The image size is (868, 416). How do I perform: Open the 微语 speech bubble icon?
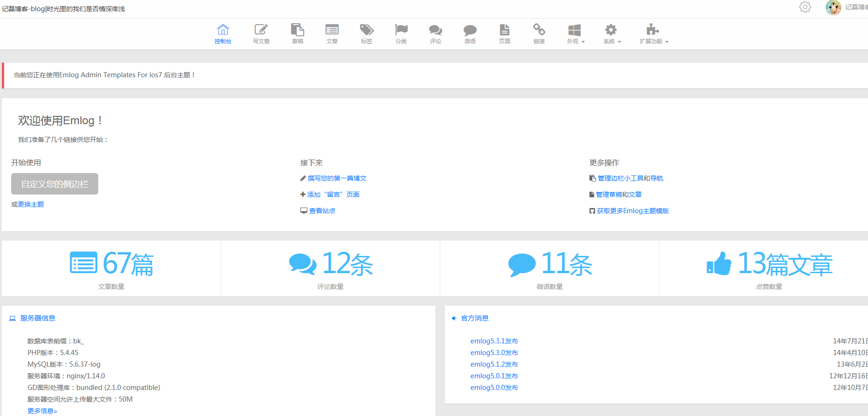470,30
